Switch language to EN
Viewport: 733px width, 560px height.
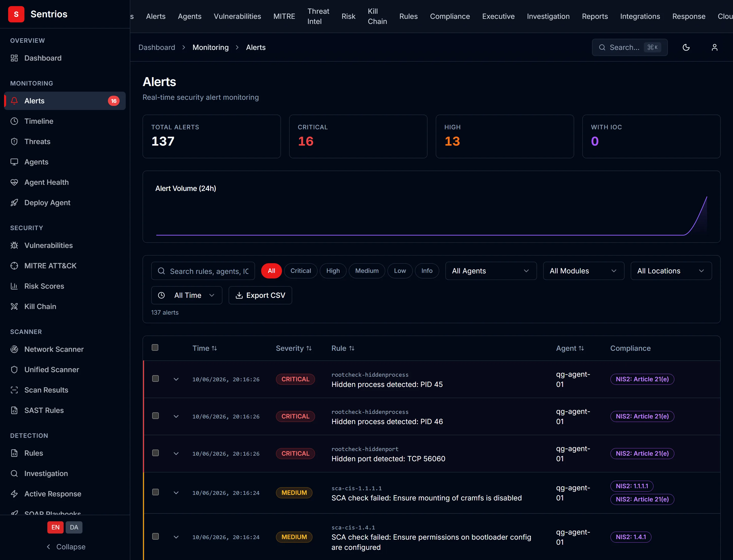(55, 527)
